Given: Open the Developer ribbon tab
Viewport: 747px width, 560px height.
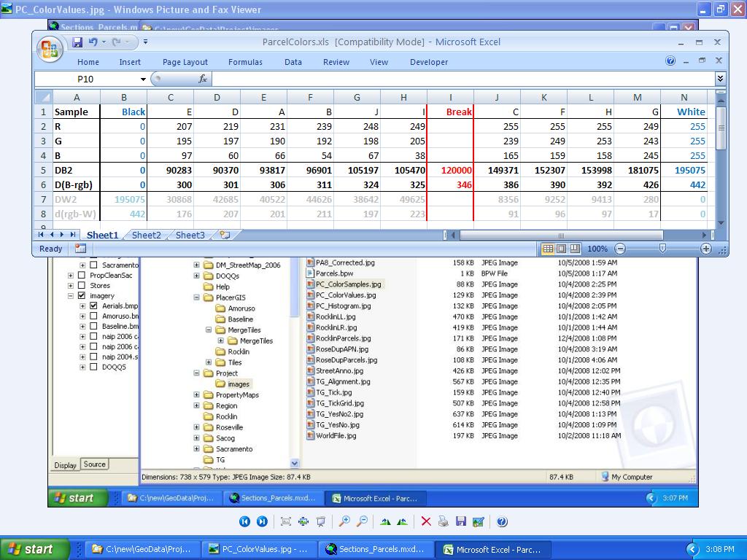Looking at the screenshot, I should pyautogui.click(x=429, y=62).
